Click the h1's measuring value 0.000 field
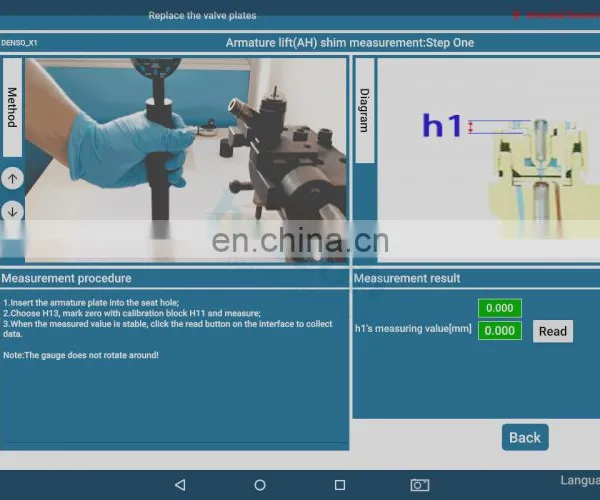 [x=499, y=331]
